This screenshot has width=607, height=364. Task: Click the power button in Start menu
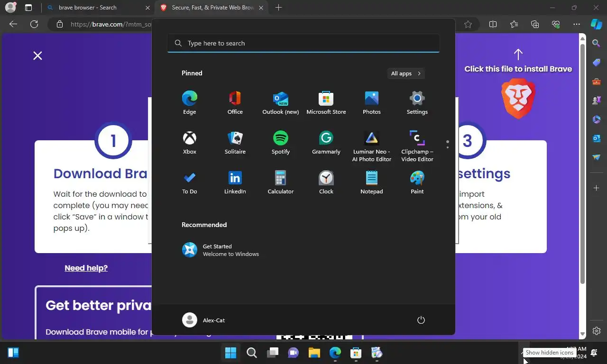[x=421, y=320]
